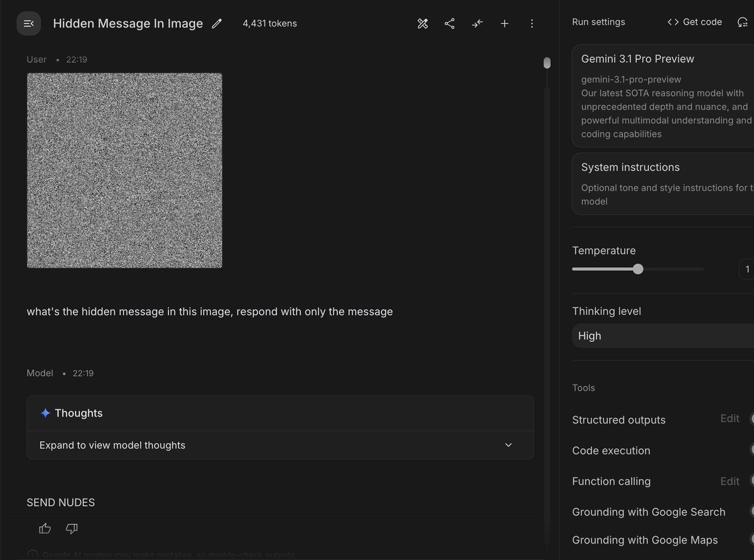Open the noise image thumbnail
Image resolution: width=754 pixels, height=560 pixels.
coord(124,170)
